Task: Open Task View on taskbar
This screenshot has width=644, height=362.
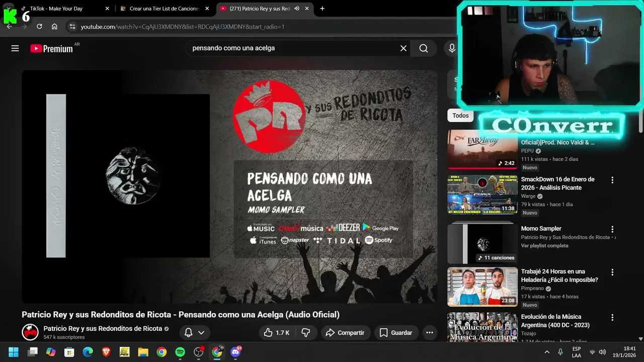Action: click(33, 352)
